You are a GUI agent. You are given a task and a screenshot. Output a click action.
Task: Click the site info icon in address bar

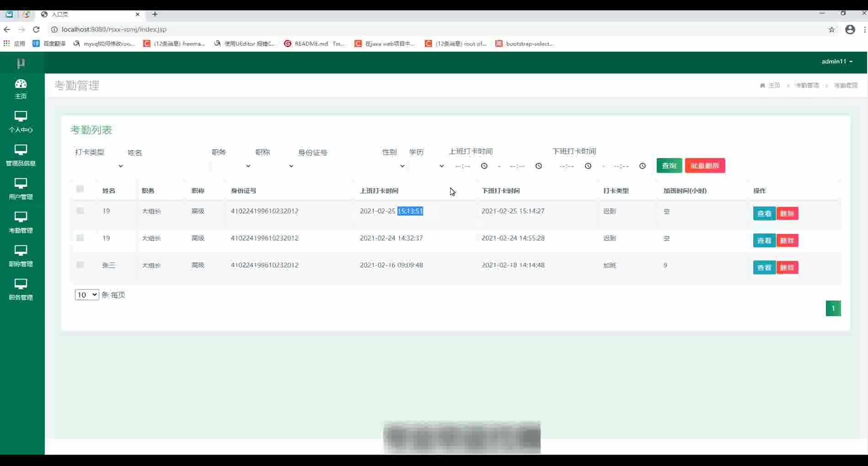pyautogui.click(x=54, y=29)
